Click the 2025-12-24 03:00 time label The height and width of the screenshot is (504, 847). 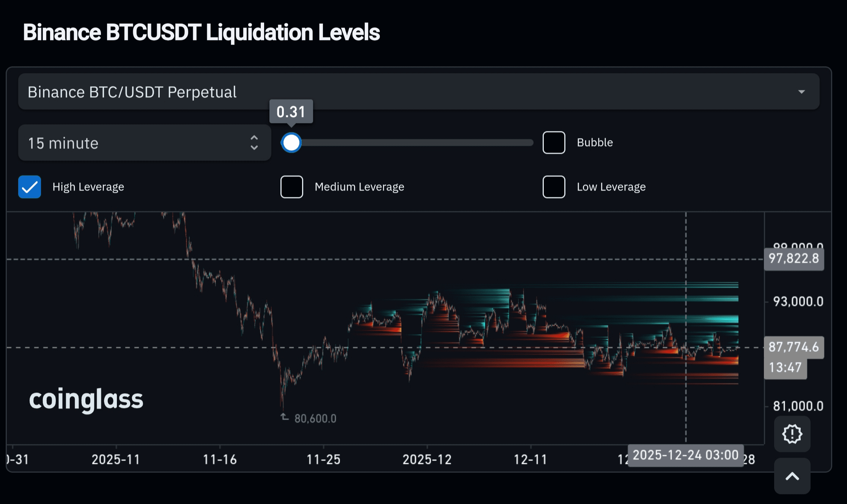[x=685, y=455]
